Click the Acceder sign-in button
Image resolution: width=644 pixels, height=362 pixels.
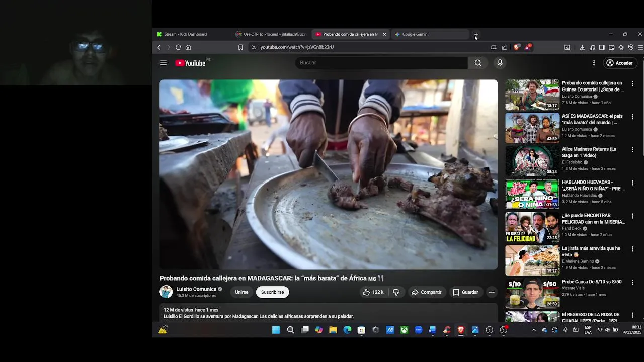click(619, 63)
